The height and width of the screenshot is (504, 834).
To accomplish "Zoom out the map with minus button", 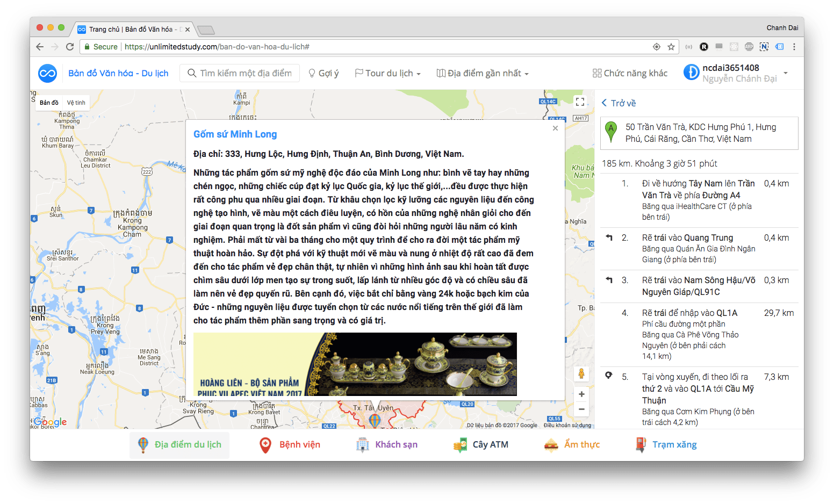I will tap(581, 409).
